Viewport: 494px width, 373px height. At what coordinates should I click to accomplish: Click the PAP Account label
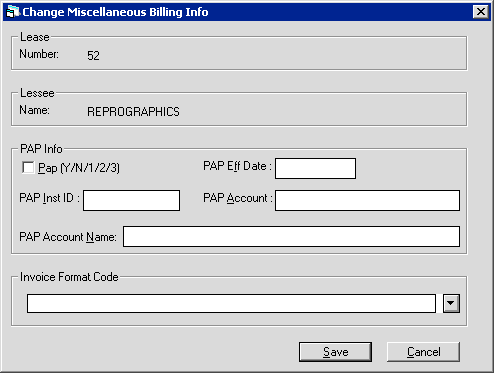click(238, 198)
